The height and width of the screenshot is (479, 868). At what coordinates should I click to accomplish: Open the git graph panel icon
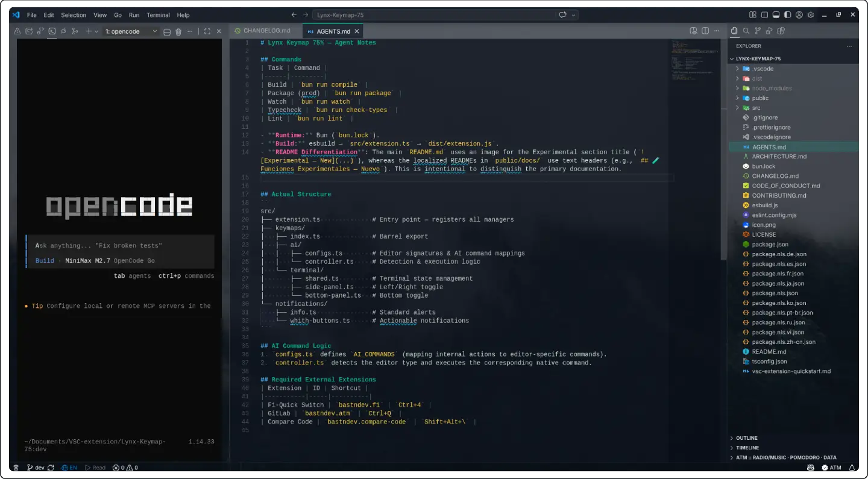click(x=75, y=31)
